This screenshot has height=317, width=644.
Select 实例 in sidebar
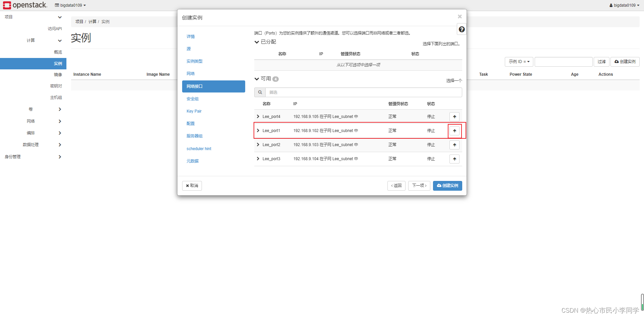[x=33, y=64]
